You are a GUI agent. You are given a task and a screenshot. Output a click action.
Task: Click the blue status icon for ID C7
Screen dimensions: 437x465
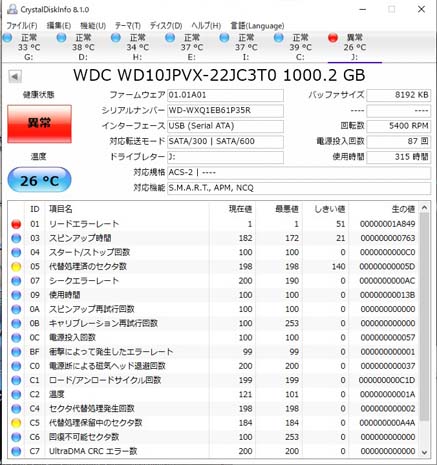pos(16,451)
